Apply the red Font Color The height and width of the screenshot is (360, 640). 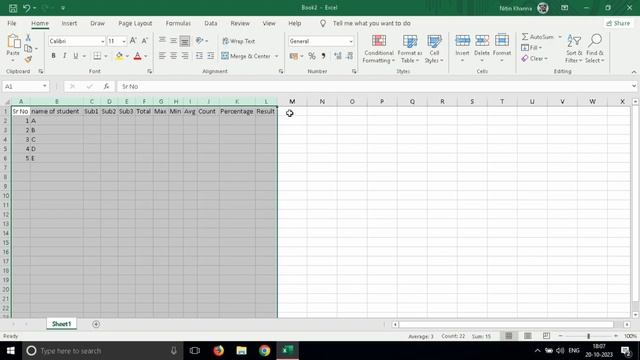[x=138, y=56]
